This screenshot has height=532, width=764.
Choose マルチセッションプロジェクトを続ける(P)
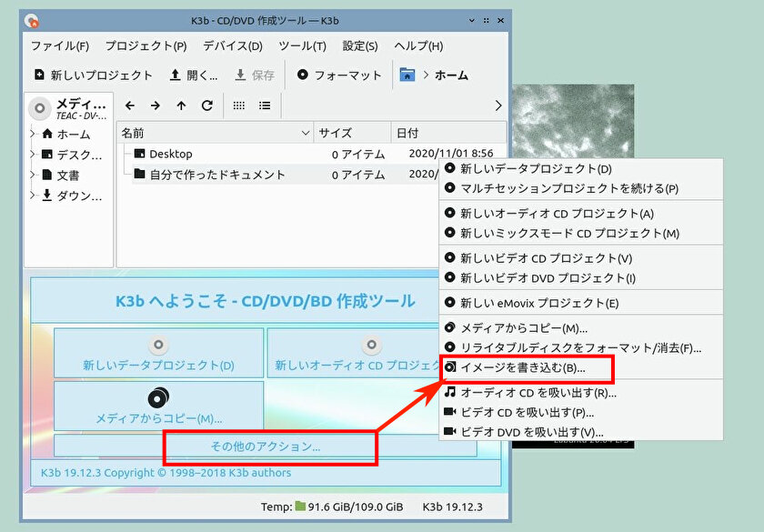click(x=581, y=188)
